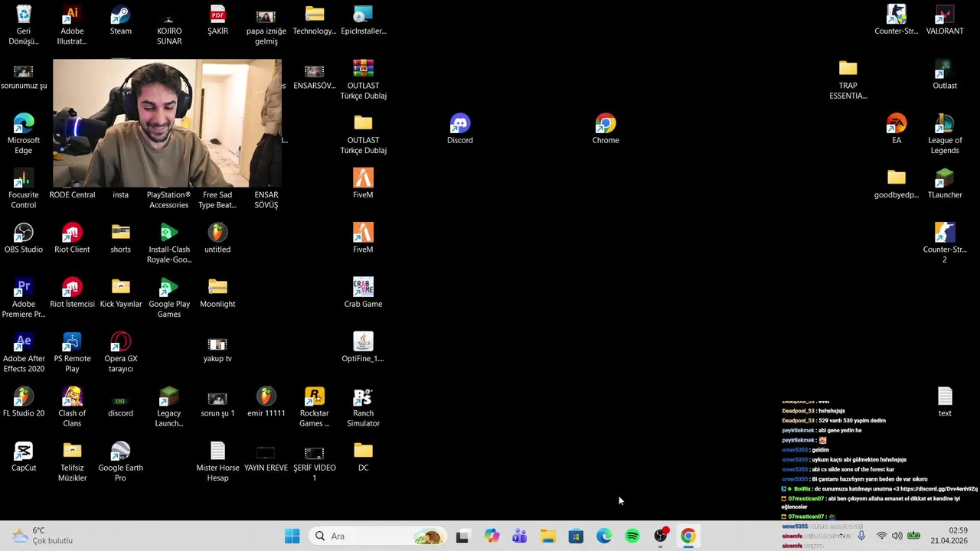
Task: Open the goodbyedp folder
Action: point(897,184)
